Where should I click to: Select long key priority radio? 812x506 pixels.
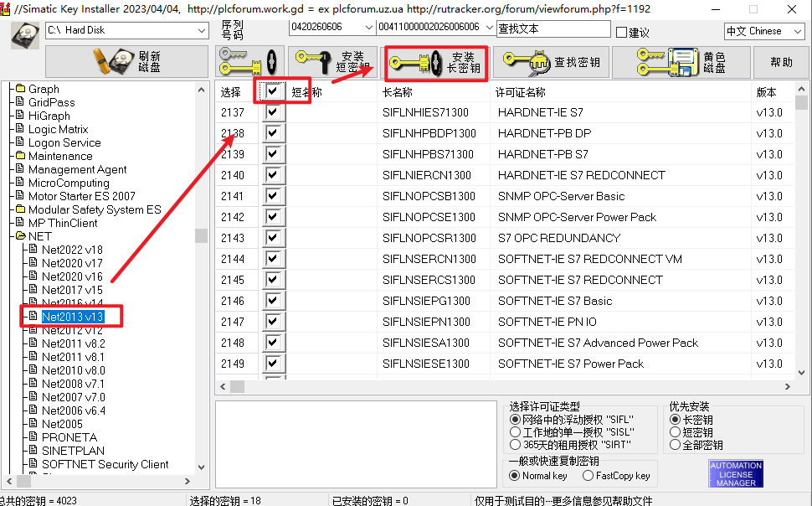pyautogui.click(x=675, y=420)
